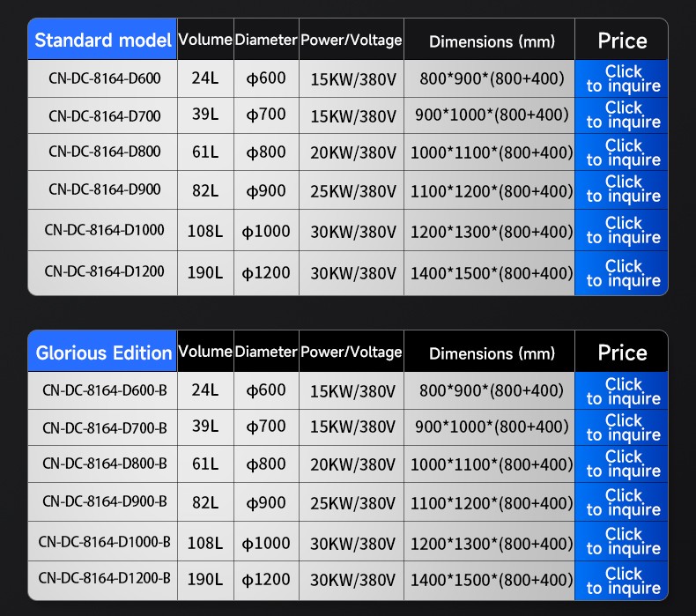The width and height of the screenshot is (696, 616).
Task: Click diameter φ600 in Standard model table
Action: [266, 78]
